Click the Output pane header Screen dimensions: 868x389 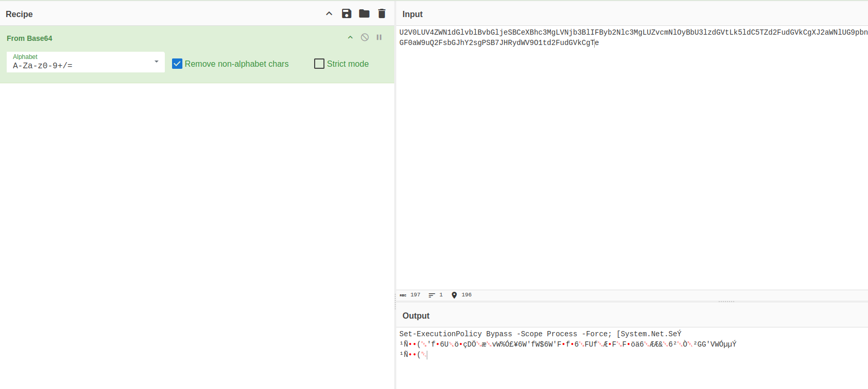tap(416, 316)
